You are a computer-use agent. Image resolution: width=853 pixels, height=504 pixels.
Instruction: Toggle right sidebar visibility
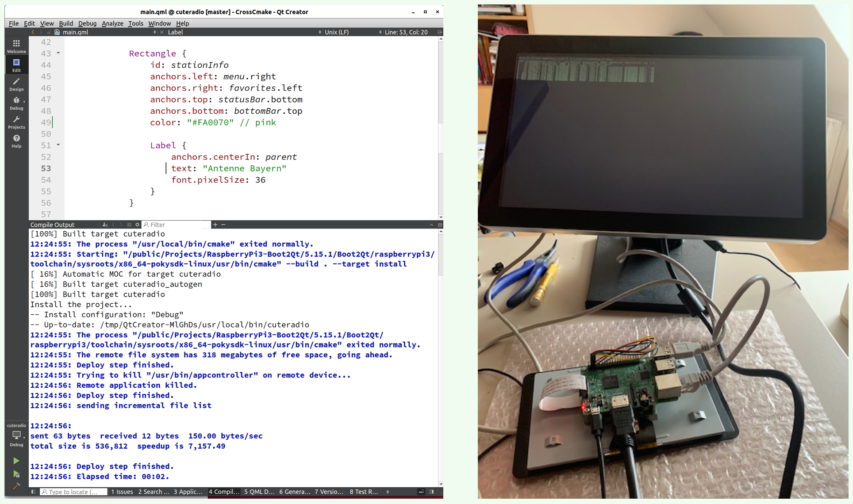click(x=432, y=492)
